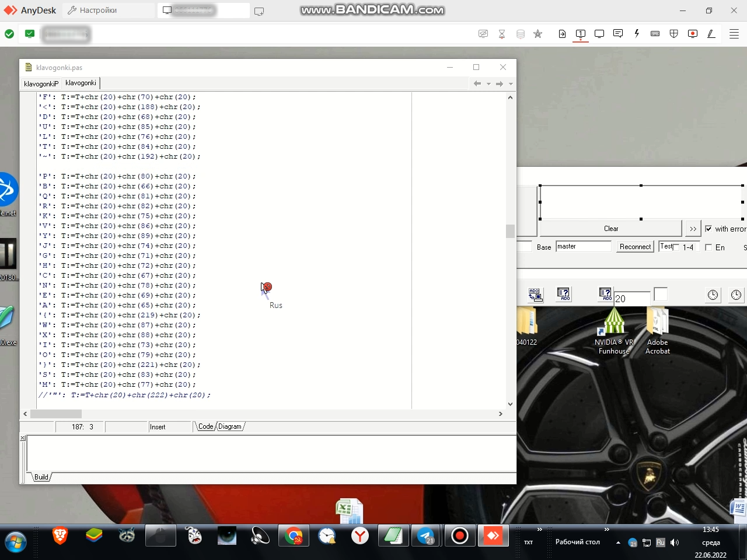Click the AnyDesk hourglass icon
The height and width of the screenshot is (560, 747).
point(502,34)
